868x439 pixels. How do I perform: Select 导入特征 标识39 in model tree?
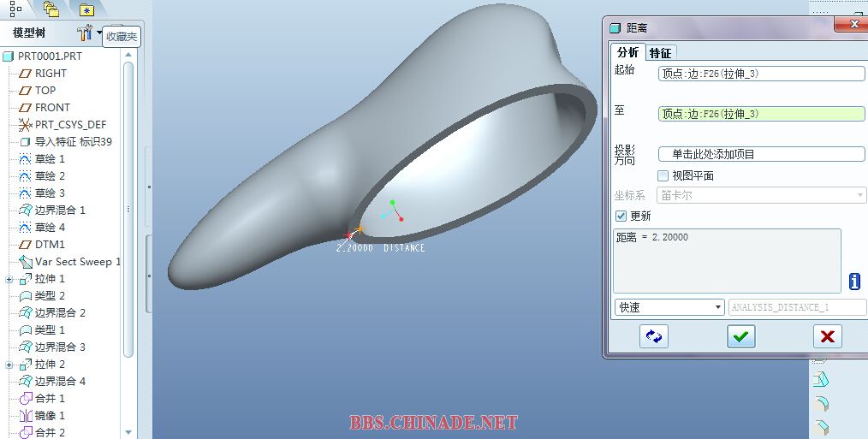(65, 142)
